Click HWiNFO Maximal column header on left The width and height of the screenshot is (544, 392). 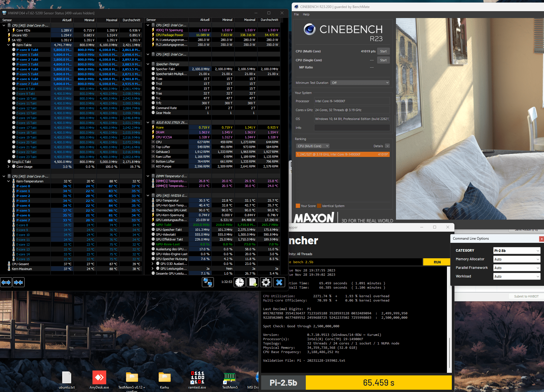point(108,20)
